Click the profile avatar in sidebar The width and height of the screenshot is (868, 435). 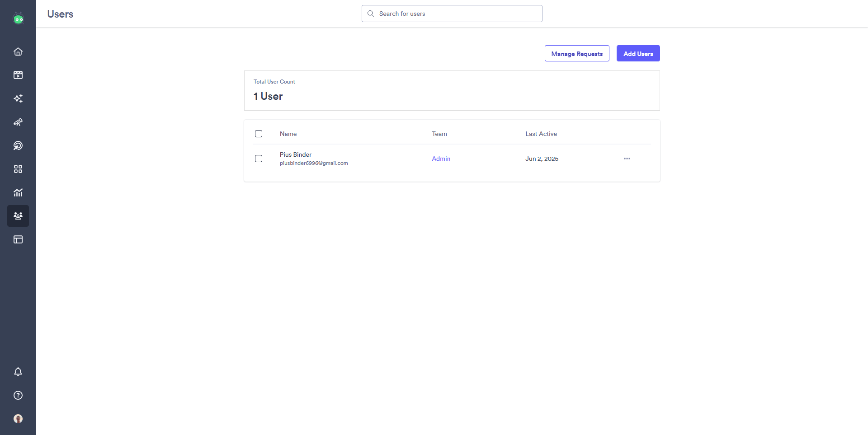(18, 419)
